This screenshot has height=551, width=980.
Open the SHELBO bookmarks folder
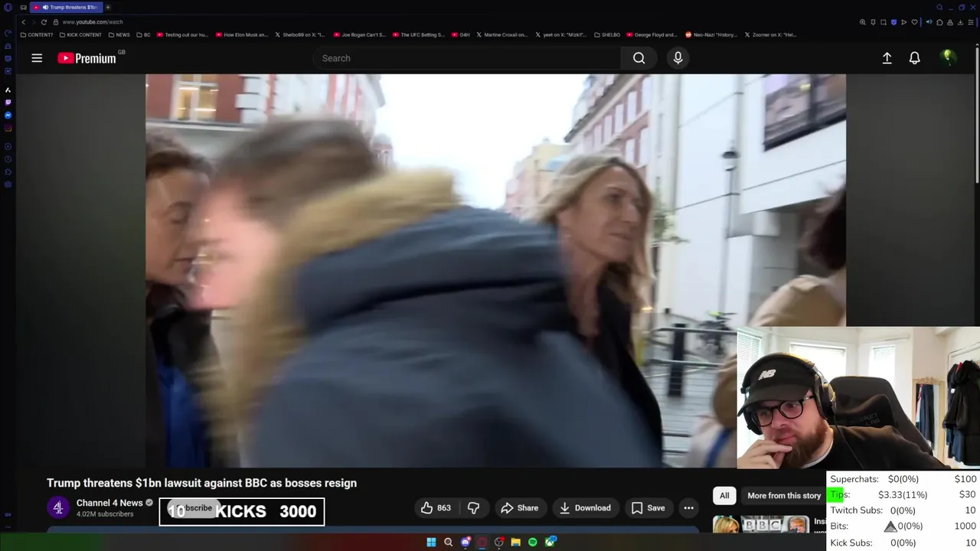point(607,34)
